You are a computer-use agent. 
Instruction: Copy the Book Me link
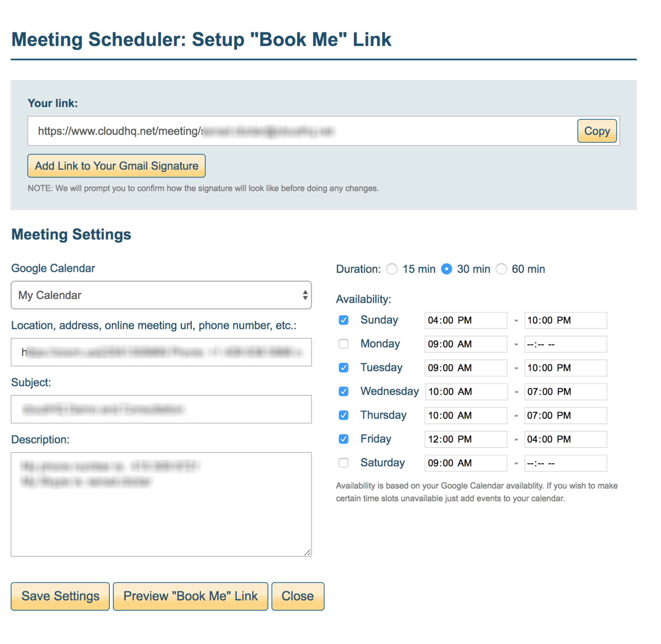tap(596, 131)
